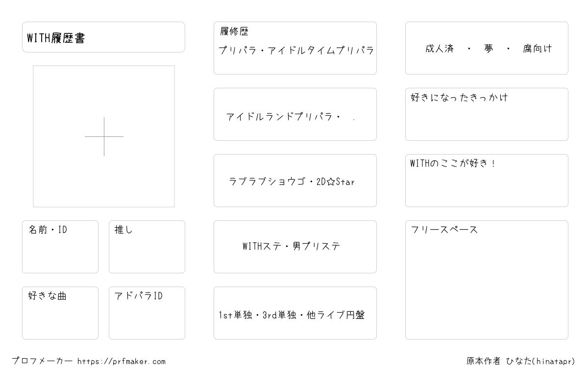Mark the 腐向け option

tap(538, 49)
